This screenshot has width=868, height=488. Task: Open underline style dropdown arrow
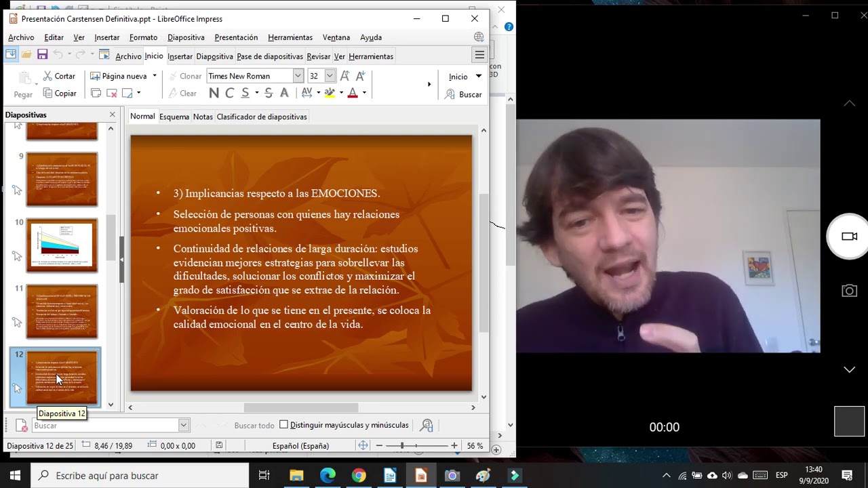(x=256, y=94)
